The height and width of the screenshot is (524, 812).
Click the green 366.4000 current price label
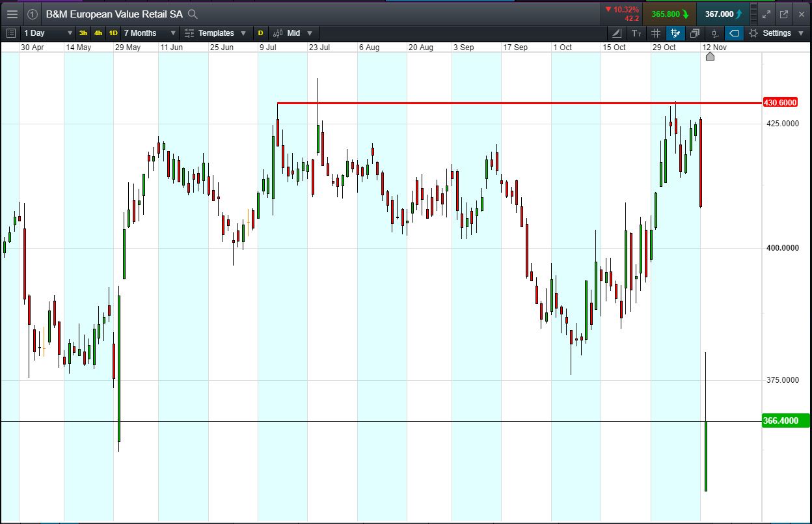[785, 421]
